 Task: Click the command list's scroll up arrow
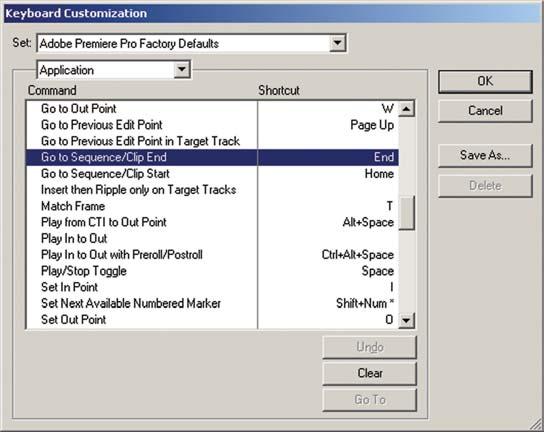(x=407, y=109)
